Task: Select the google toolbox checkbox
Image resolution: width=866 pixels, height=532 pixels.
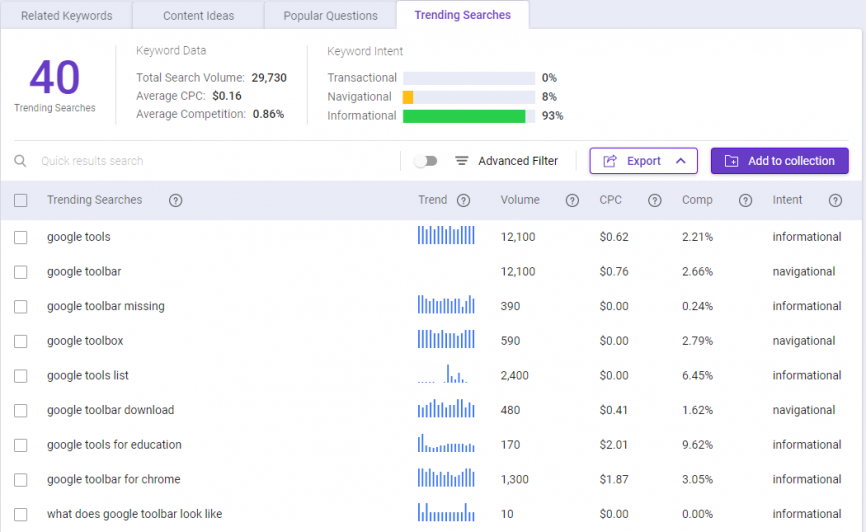Action: point(20,341)
